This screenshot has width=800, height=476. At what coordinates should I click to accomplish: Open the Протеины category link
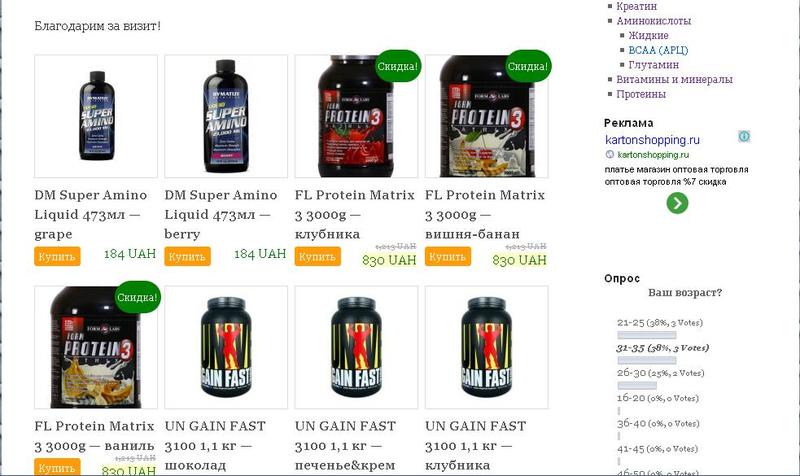[641, 94]
